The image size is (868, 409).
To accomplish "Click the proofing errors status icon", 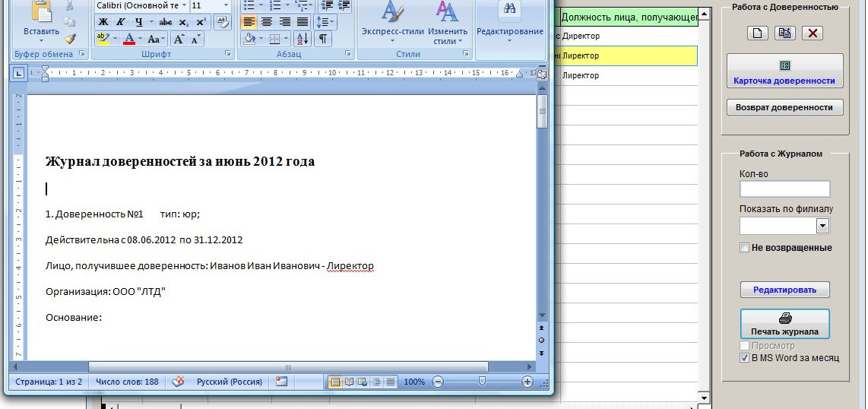I will tap(178, 382).
